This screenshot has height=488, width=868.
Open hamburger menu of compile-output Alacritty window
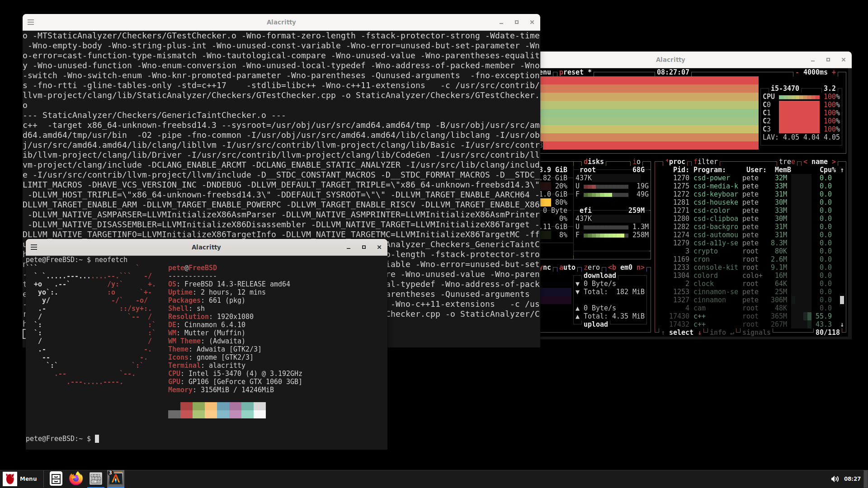pos(31,22)
